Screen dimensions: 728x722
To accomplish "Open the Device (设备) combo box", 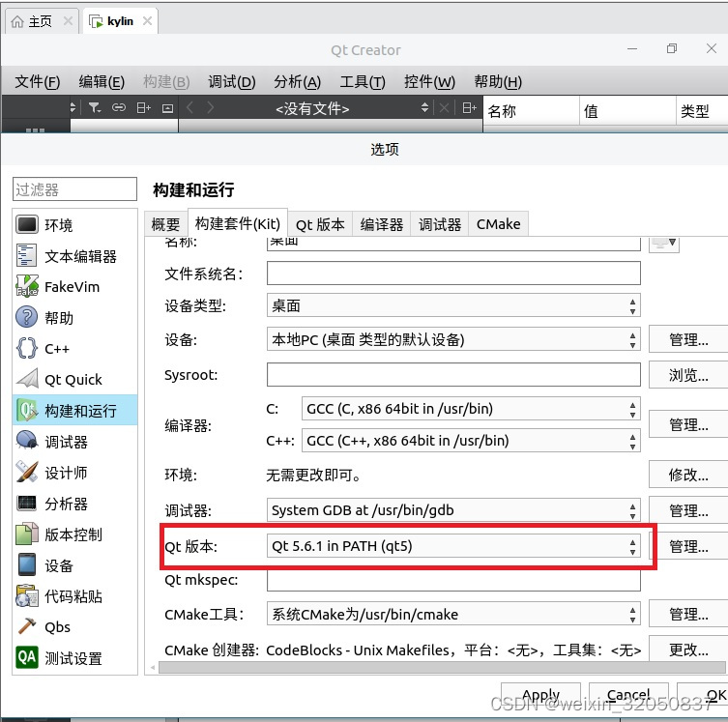I will 453,339.
